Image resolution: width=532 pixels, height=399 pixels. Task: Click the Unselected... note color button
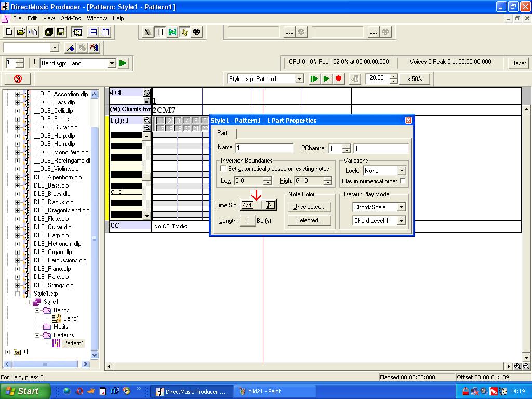[x=309, y=207]
